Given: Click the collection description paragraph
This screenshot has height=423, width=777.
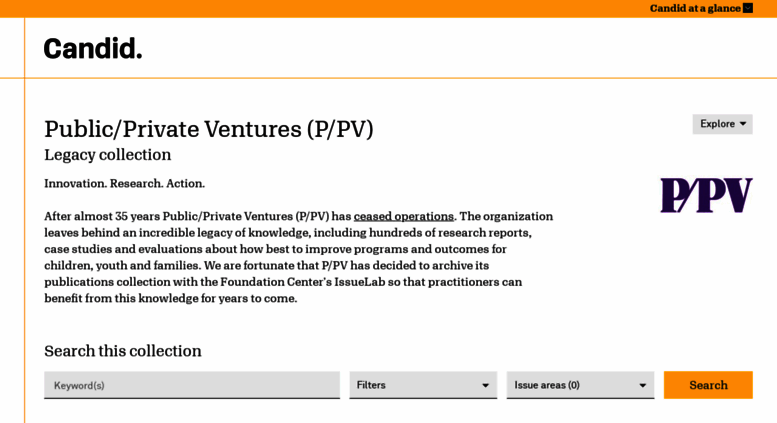Looking at the screenshot, I should (x=299, y=257).
